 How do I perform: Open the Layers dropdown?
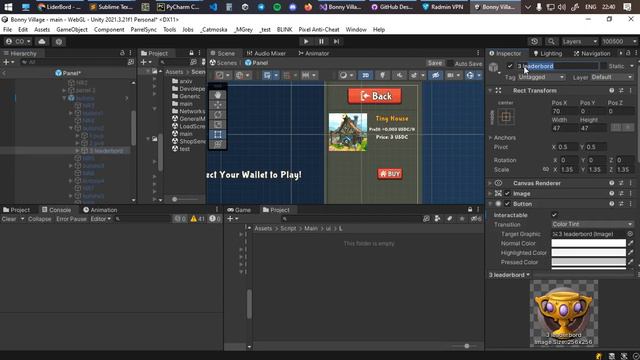(x=579, y=41)
